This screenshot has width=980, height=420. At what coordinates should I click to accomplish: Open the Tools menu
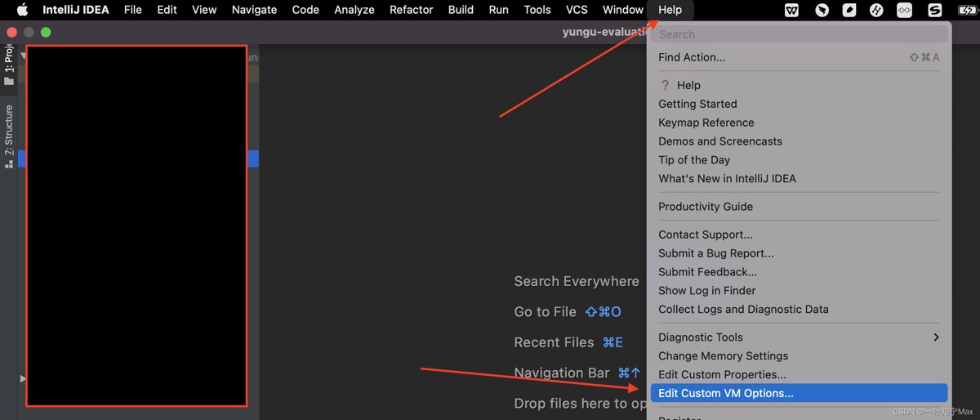pyautogui.click(x=537, y=10)
